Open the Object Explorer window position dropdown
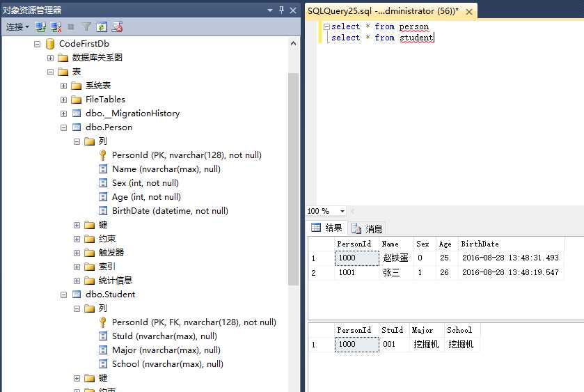 270,10
